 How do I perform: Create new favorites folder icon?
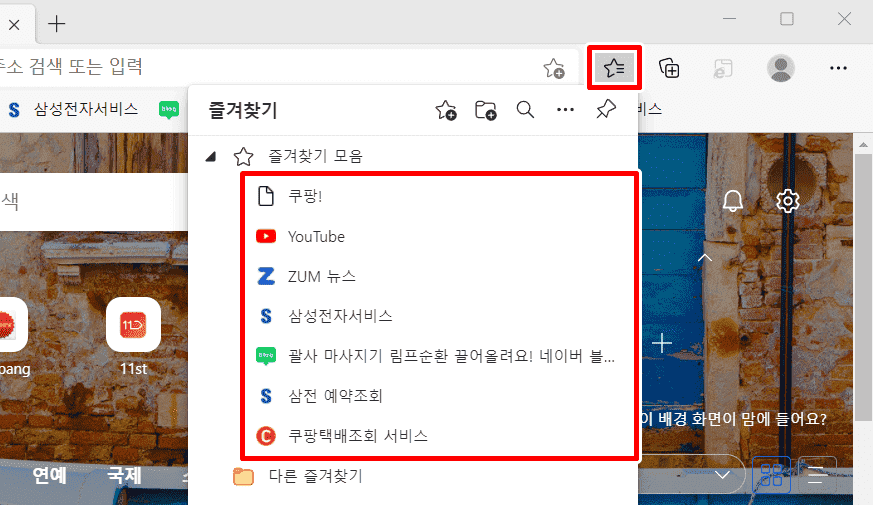coord(485,110)
